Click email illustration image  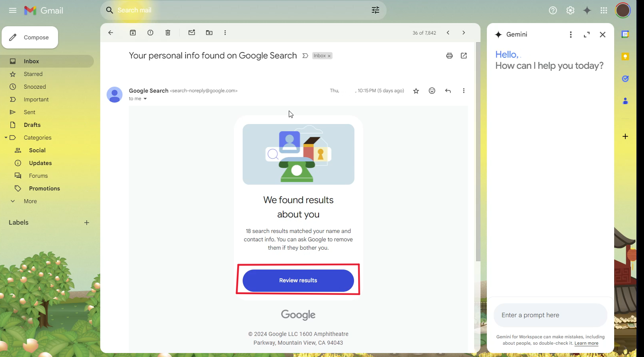tap(298, 154)
